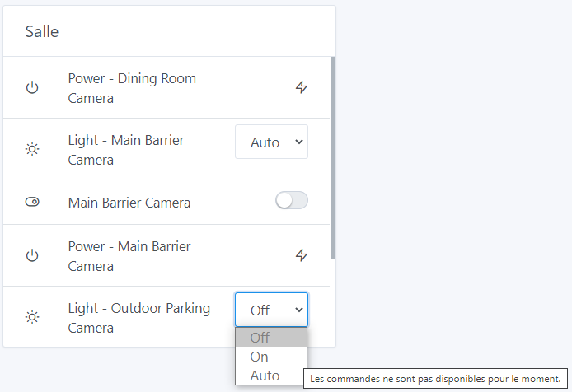Click the power icon beside Main Barrier Camera
The width and height of the screenshot is (572, 392).
32,255
